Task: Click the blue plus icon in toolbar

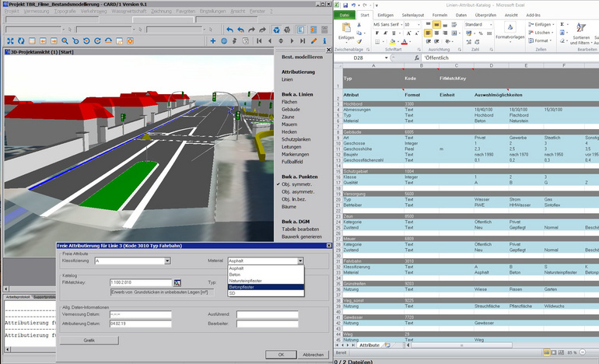Action: (x=212, y=40)
